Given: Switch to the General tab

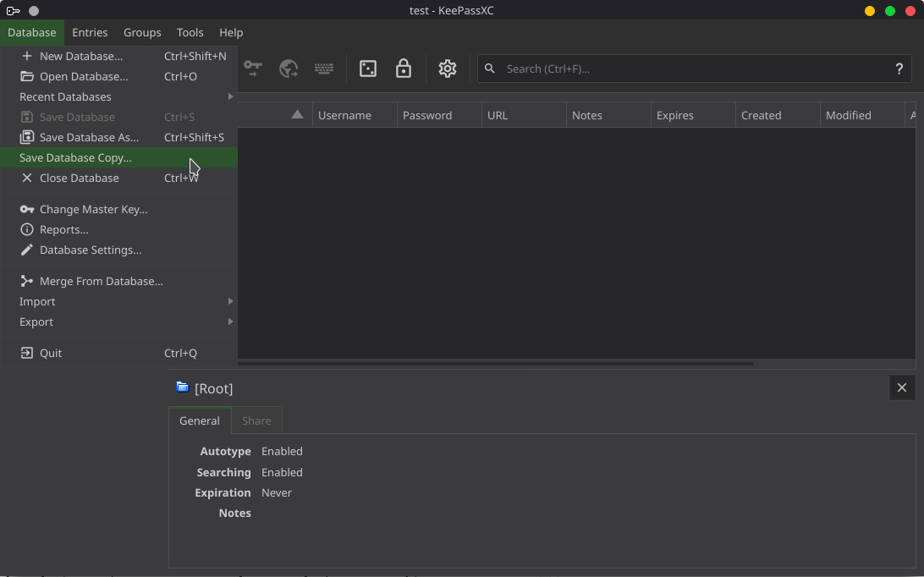Looking at the screenshot, I should click(x=199, y=420).
